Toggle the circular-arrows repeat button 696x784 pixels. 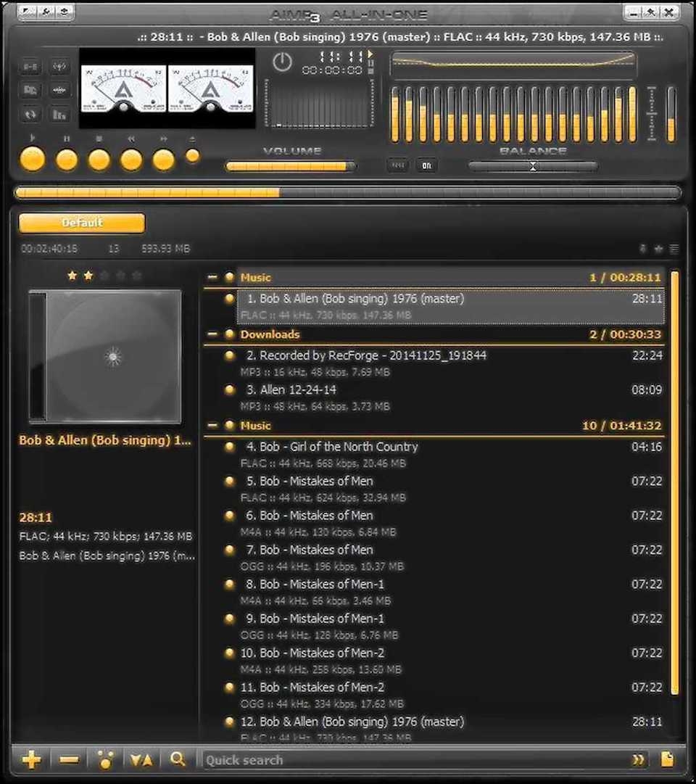[30, 115]
